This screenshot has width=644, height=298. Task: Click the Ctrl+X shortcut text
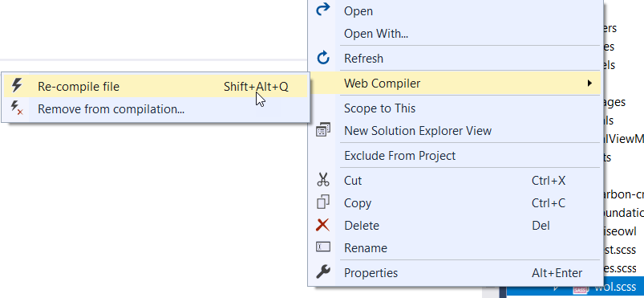(x=549, y=180)
